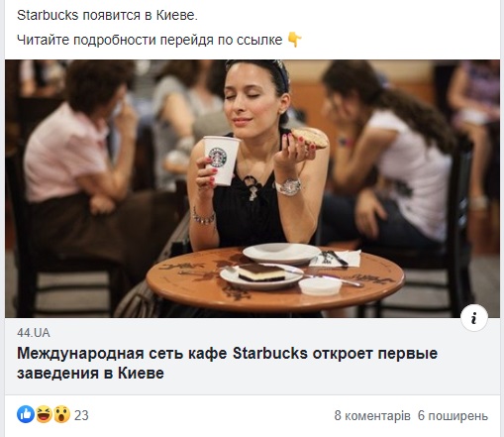Screen dimensions: 504x437
Task: Click the blue Like reaction icon
Action: click(26, 414)
